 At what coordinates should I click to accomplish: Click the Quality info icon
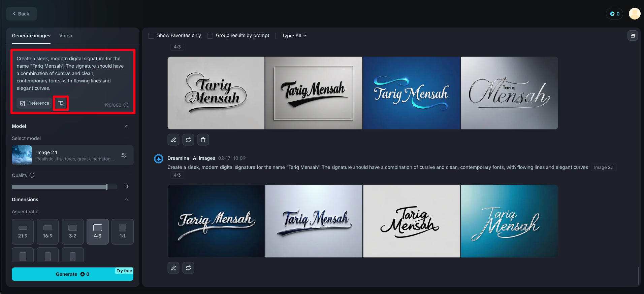click(32, 175)
